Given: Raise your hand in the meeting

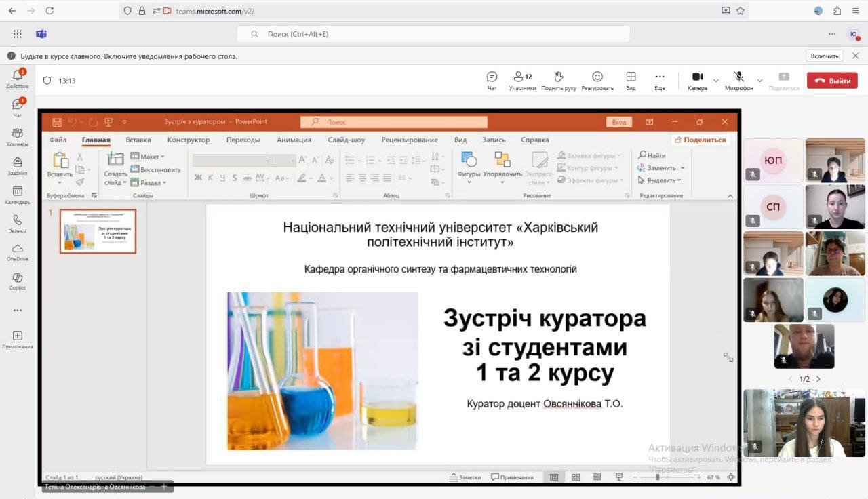Looking at the screenshot, I should tap(559, 81).
